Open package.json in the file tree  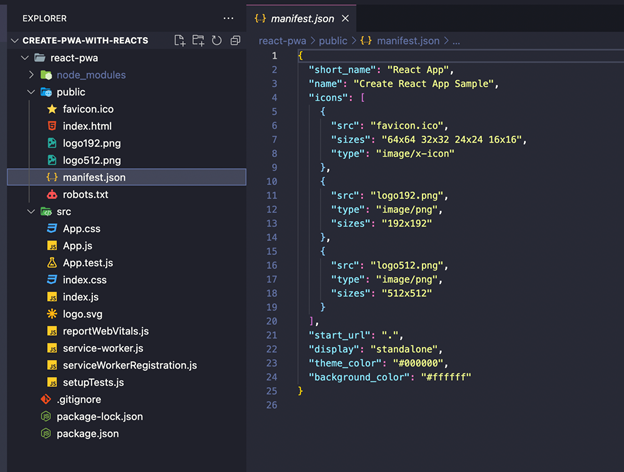pyautogui.click(x=87, y=434)
